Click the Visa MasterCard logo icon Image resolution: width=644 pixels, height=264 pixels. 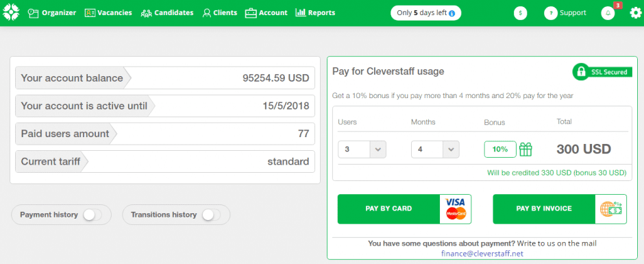click(x=456, y=209)
